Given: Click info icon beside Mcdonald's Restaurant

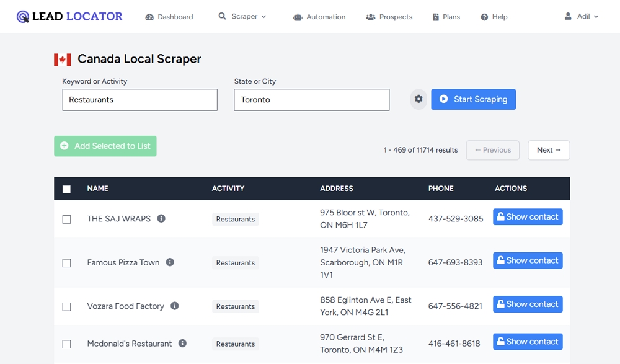Looking at the screenshot, I should [182, 344].
